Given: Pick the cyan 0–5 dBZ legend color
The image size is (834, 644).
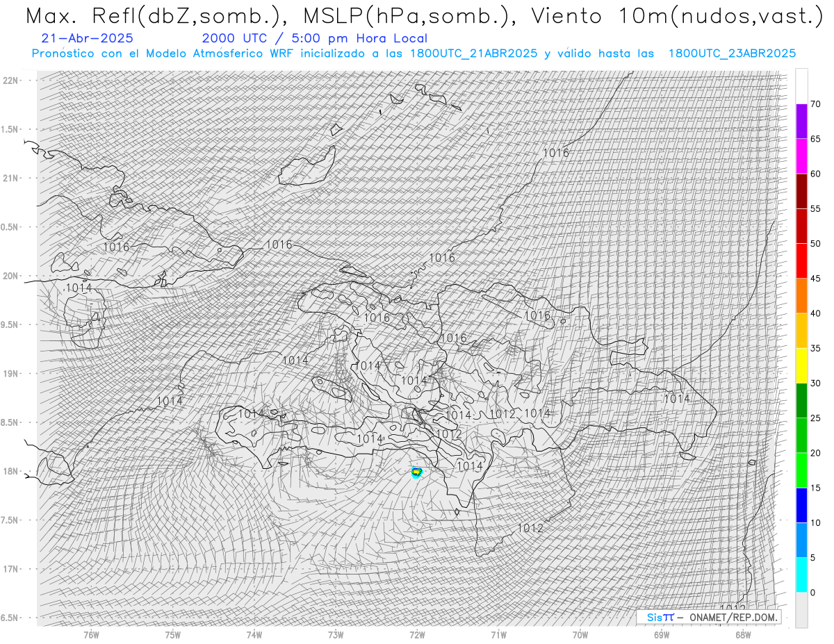Looking at the screenshot, I should 801,575.
